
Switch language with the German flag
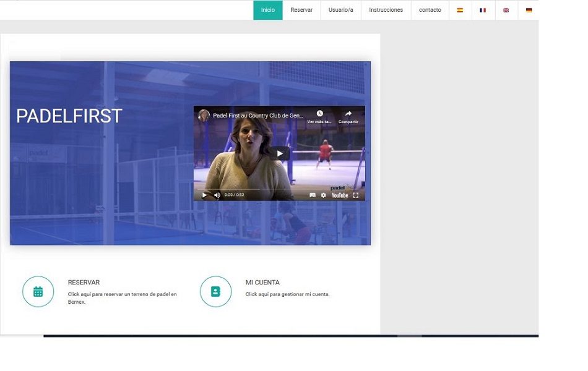529,10
